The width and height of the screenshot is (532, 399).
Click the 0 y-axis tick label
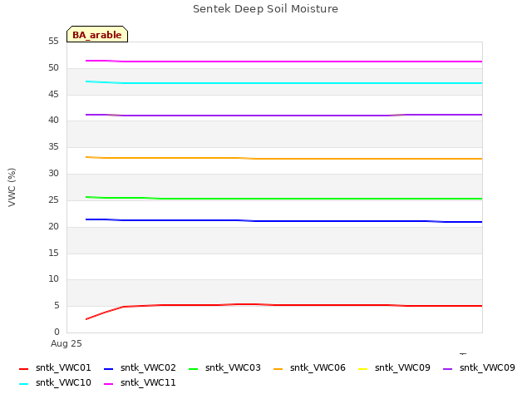(57, 332)
